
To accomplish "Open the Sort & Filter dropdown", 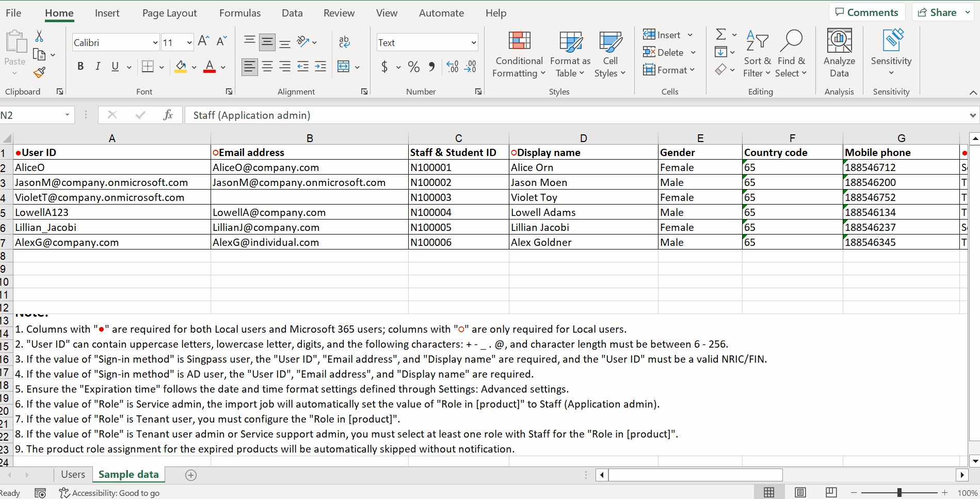I will (x=757, y=54).
